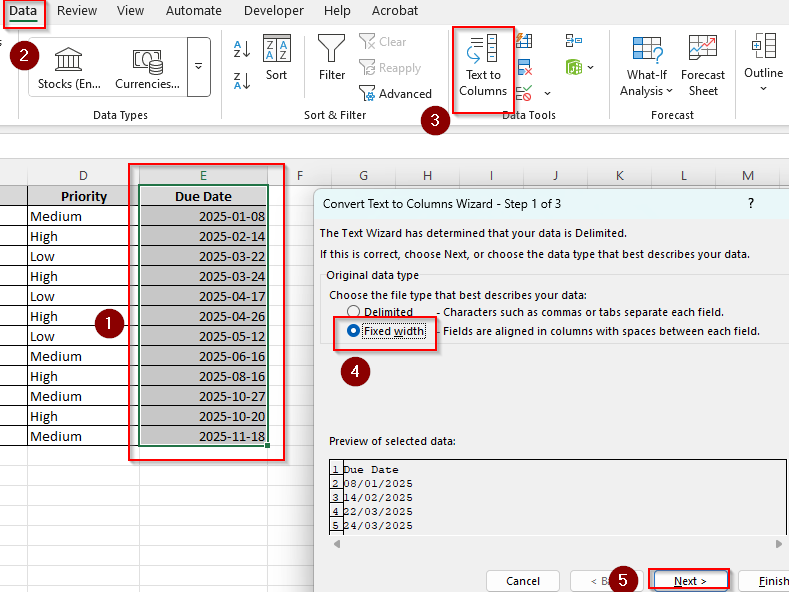Click the Consolidate icon in Data Tools
Screen dimensions: 789x592
click(x=574, y=41)
